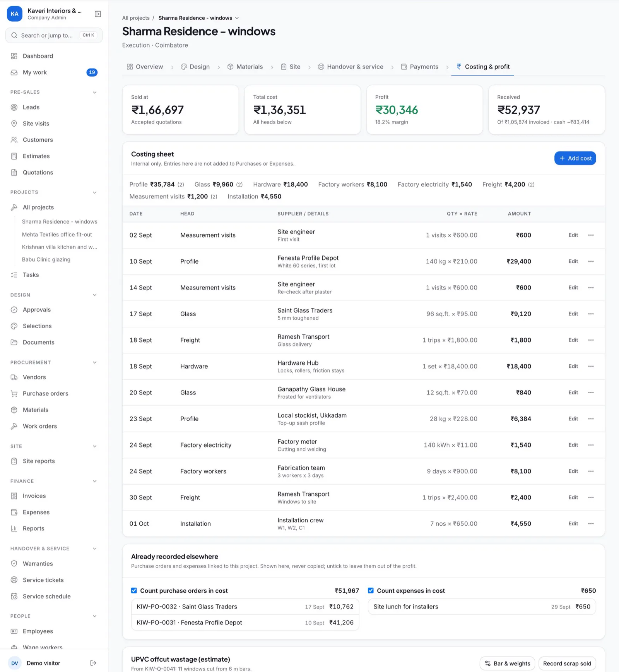Collapse the Procurement section chevron
This screenshot has height=672, width=619.
tap(94, 363)
